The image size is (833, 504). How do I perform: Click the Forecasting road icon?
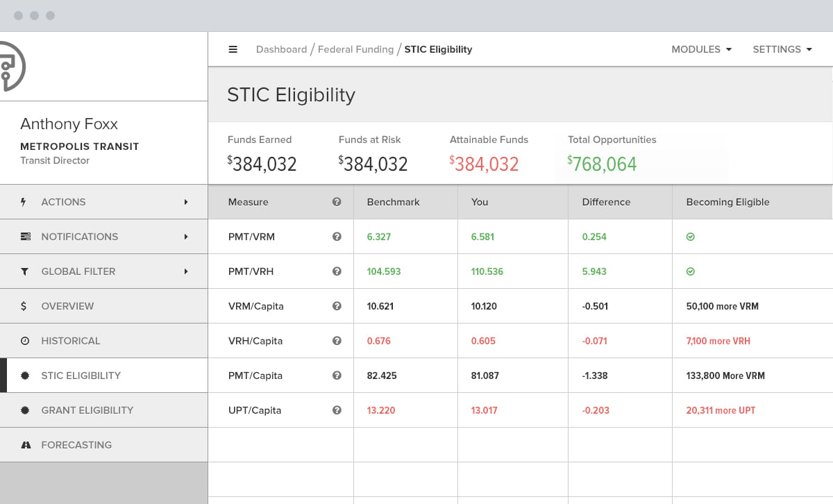(x=26, y=445)
